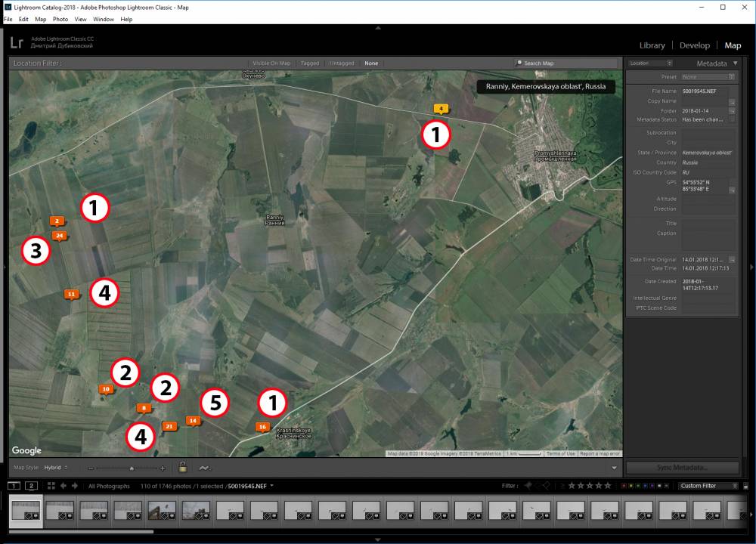Click the GPS field arrow button
756x544 pixels.
click(x=732, y=190)
